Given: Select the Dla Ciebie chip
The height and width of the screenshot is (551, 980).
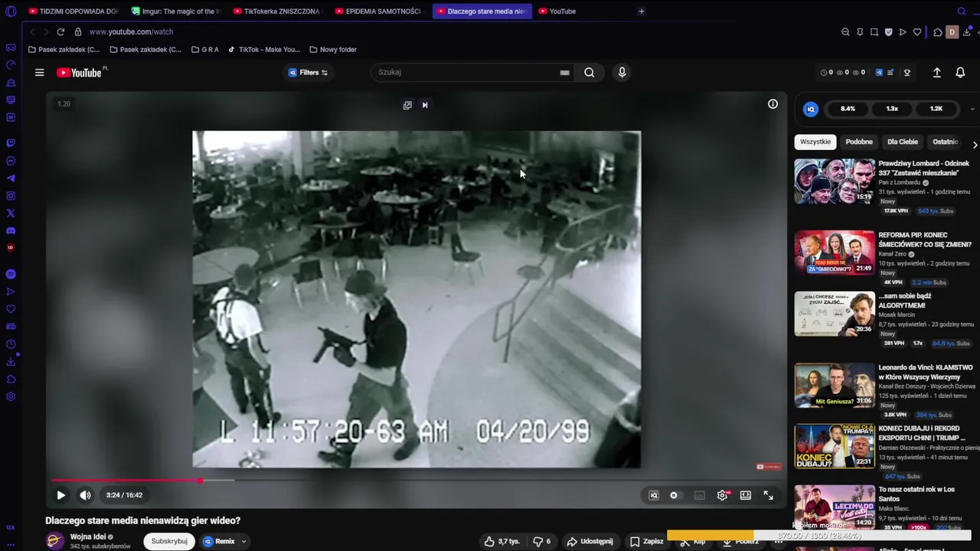Looking at the screenshot, I should [x=903, y=142].
